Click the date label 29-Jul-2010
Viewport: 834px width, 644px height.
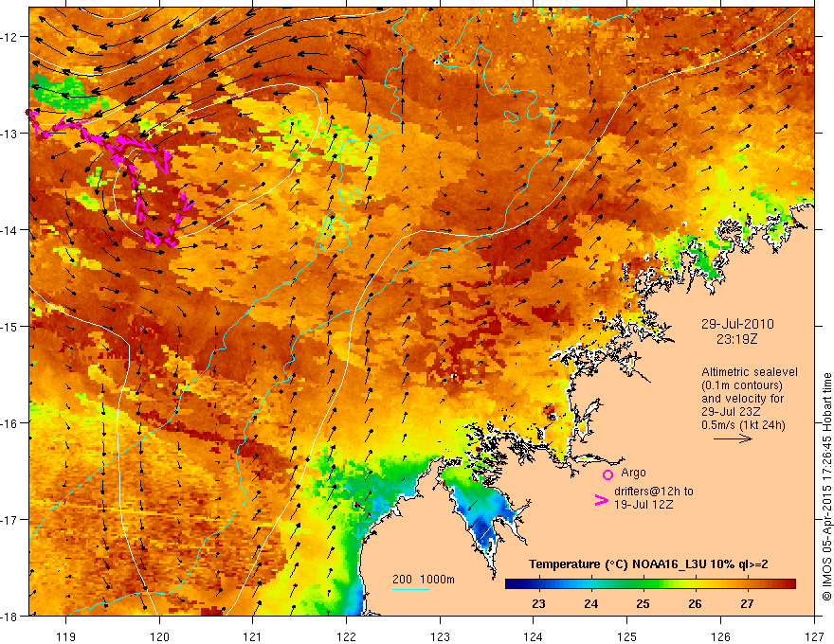(737, 324)
